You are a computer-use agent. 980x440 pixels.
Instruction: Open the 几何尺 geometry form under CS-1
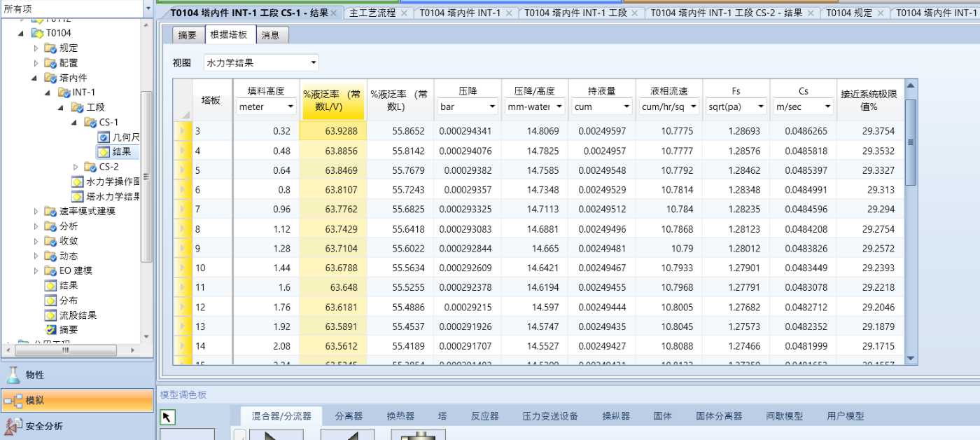click(x=104, y=137)
